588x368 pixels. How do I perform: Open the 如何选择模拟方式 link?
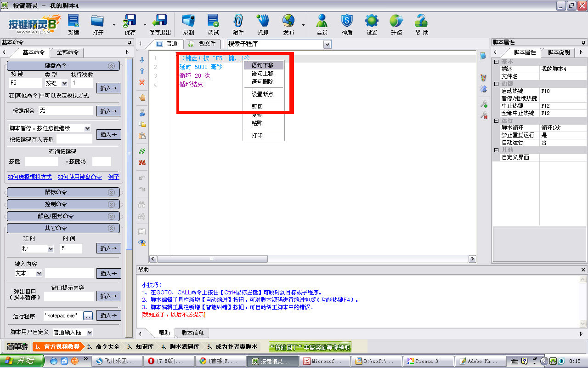(30, 177)
